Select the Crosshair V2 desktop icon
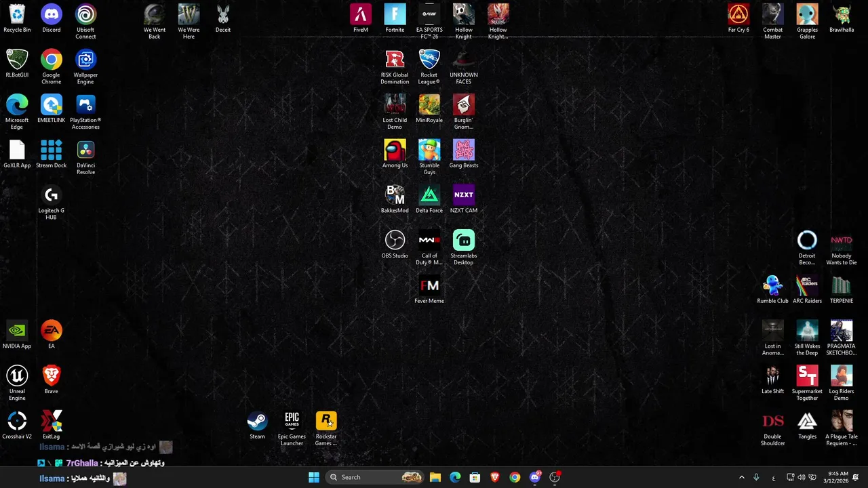 pyautogui.click(x=17, y=426)
